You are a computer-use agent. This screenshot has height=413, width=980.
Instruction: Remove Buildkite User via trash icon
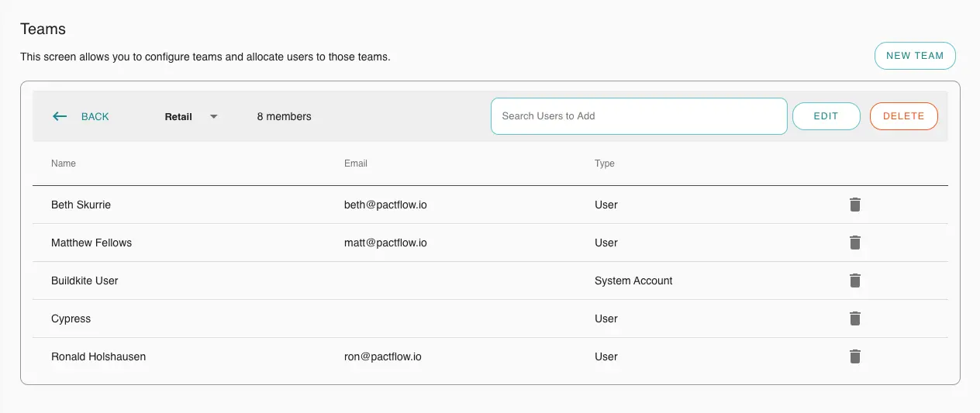coord(854,280)
